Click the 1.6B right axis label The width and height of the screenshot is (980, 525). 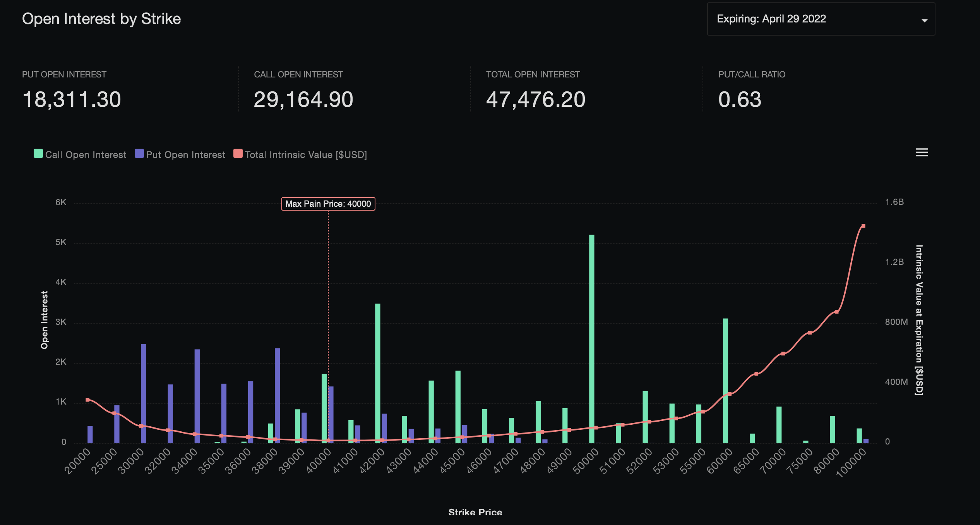[x=894, y=202]
